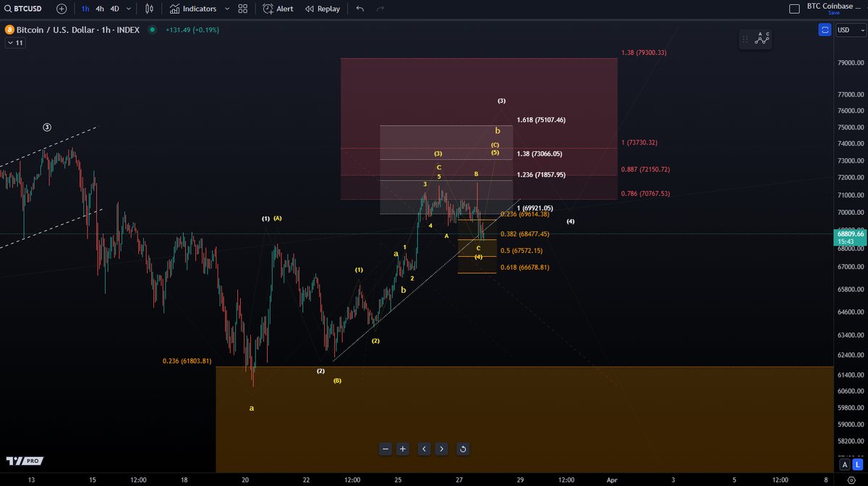Grab the floating toolbar drag handle dots
The height and width of the screenshot is (486, 868).
click(x=745, y=39)
